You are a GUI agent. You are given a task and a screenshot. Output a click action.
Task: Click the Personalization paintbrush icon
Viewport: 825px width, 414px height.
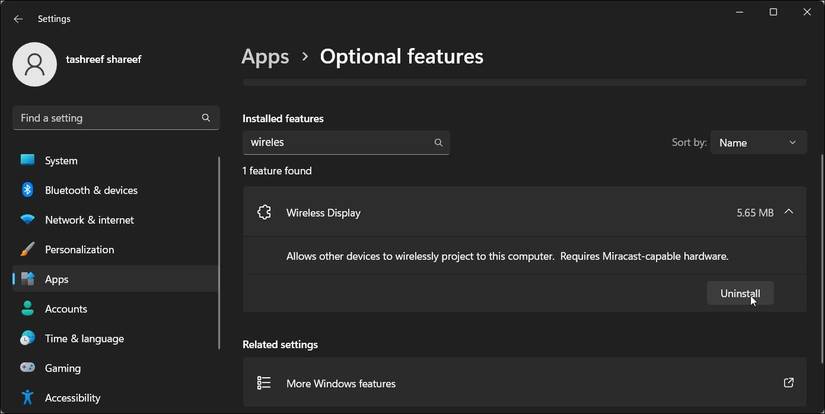tap(28, 249)
